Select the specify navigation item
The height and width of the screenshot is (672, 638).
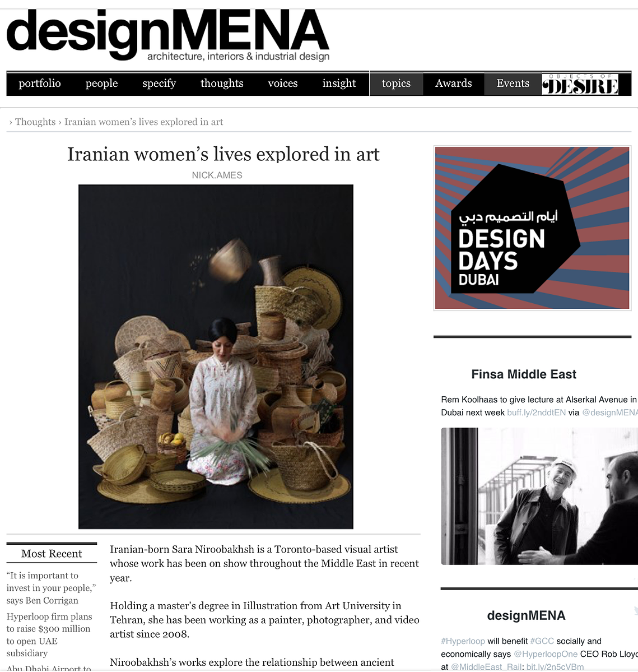(159, 83)
